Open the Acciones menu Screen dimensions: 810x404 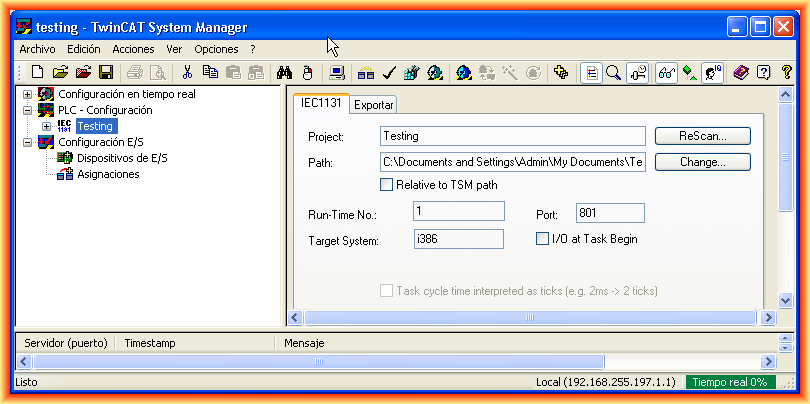133,49
